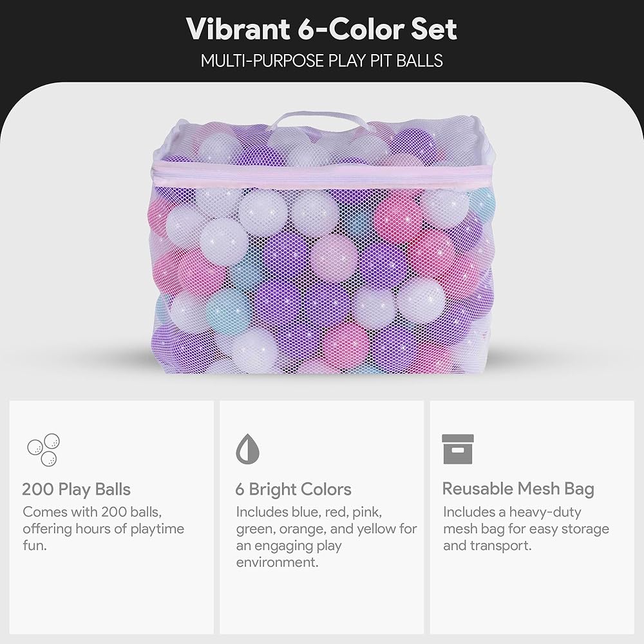The height and width of the screenshot is (644, 644).
Task: Click the right feature card panel
Action: point(532,517)
